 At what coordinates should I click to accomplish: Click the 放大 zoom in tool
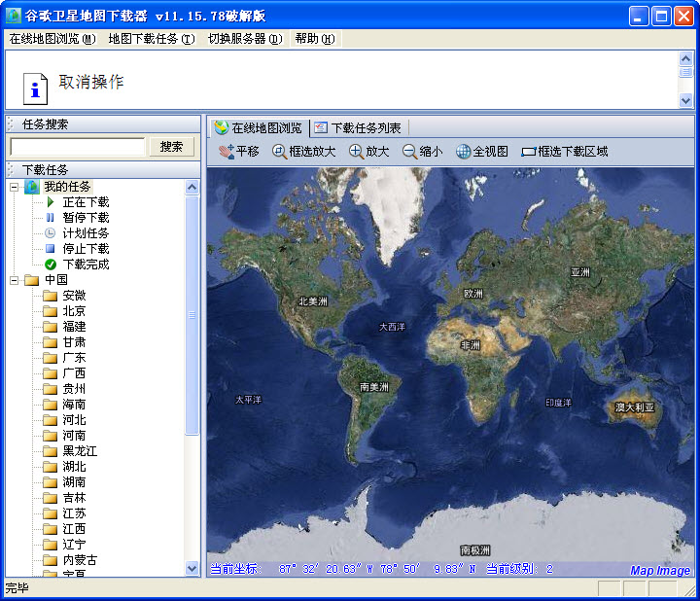point(369,152)
